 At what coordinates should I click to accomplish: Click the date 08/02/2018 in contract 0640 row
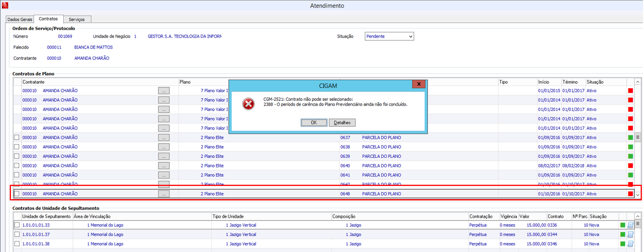[573, 165]
